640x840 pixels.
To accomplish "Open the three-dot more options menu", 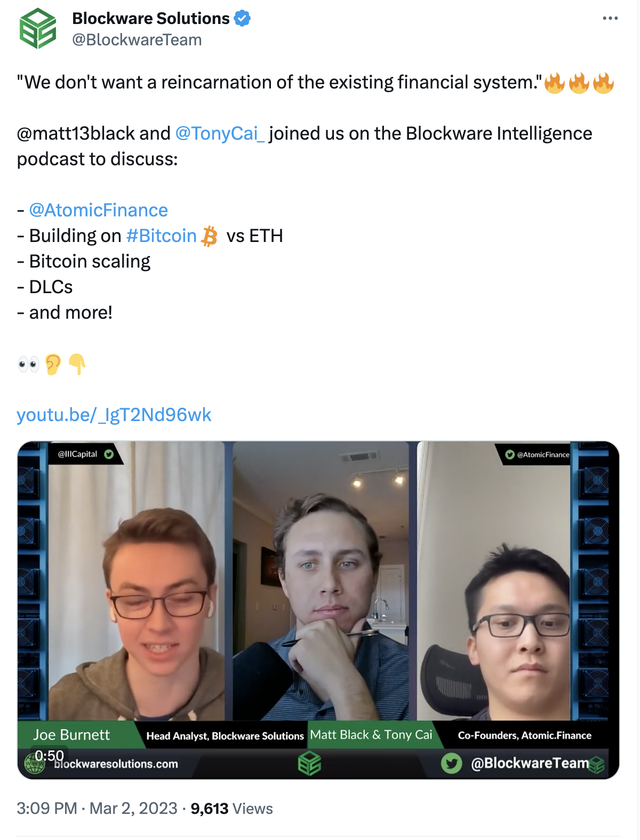I will pos(610,18).
